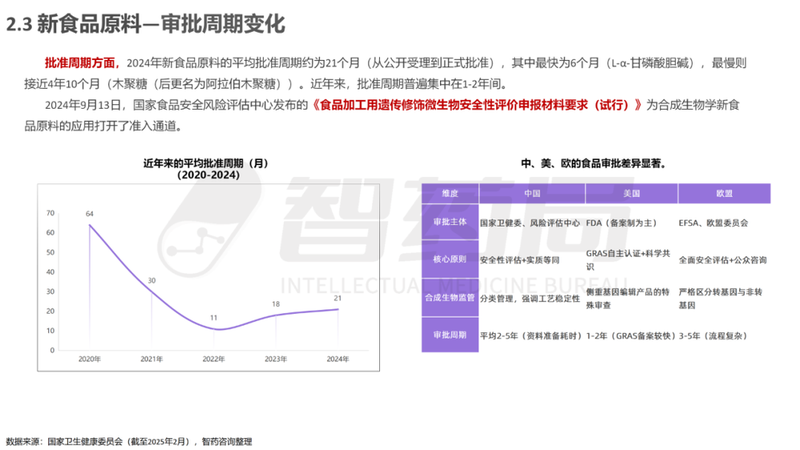Click the cell GRAS自主认证+科学共识
The height and width of the screenshot is (450, 800).
coord(628,260)
